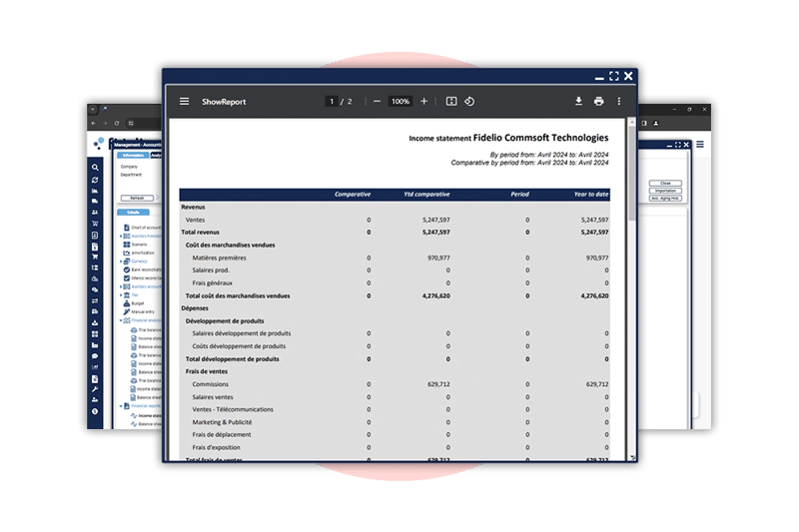Download the income statement report

[578, 101]
